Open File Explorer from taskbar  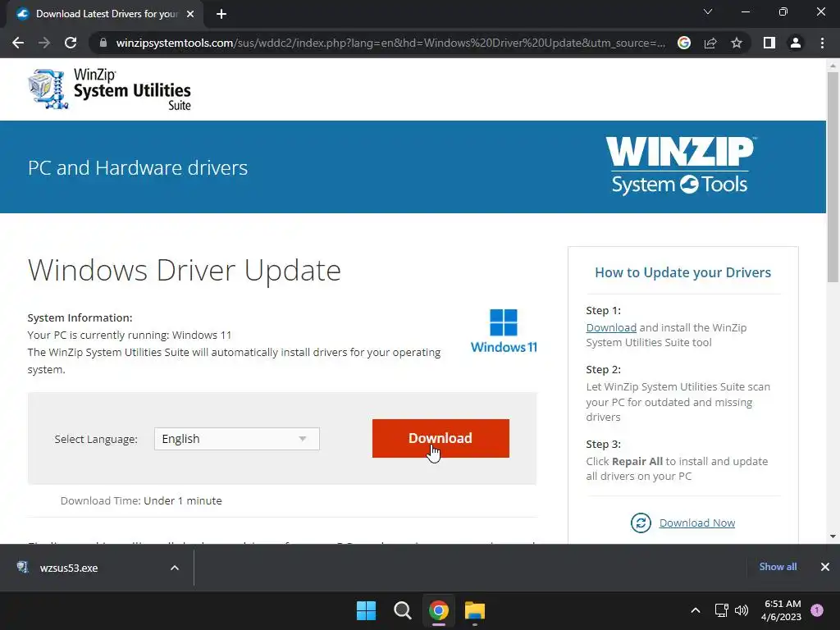point(475,610)
